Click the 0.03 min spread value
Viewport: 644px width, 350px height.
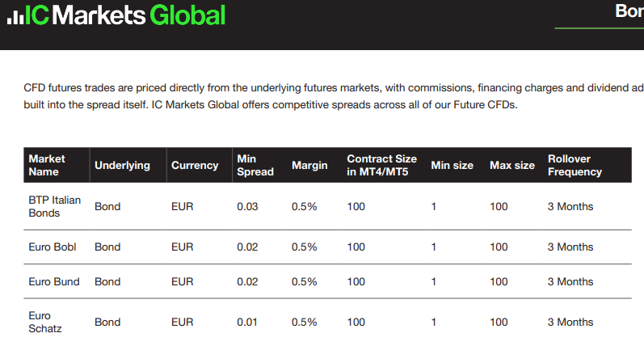247,206
